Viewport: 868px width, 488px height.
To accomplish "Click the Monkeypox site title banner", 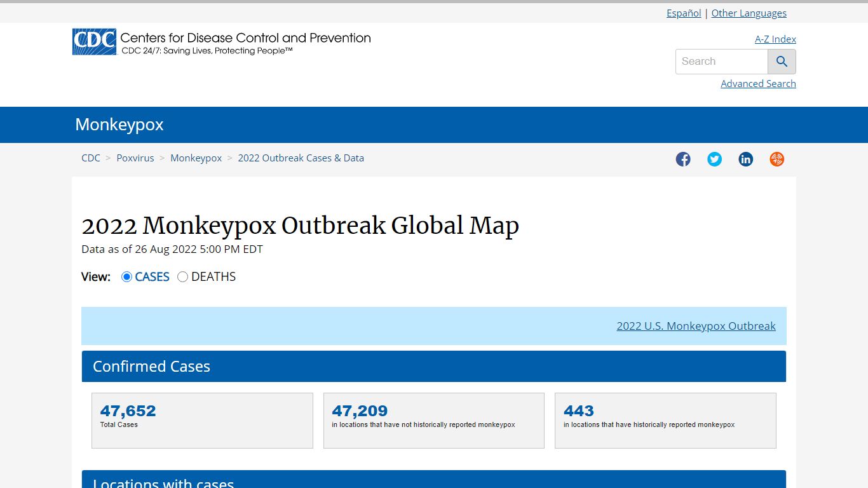I will (x=119, y=125).
